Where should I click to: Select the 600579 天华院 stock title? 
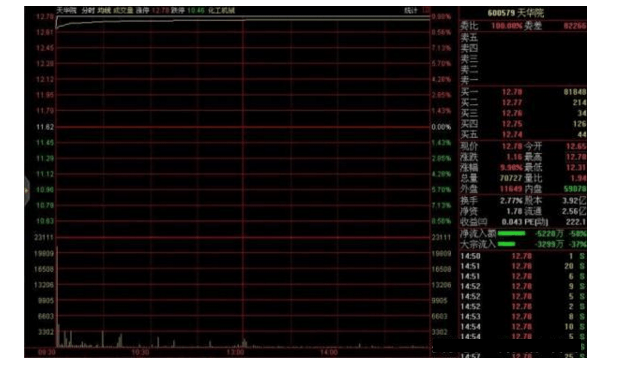coord(516,13)
